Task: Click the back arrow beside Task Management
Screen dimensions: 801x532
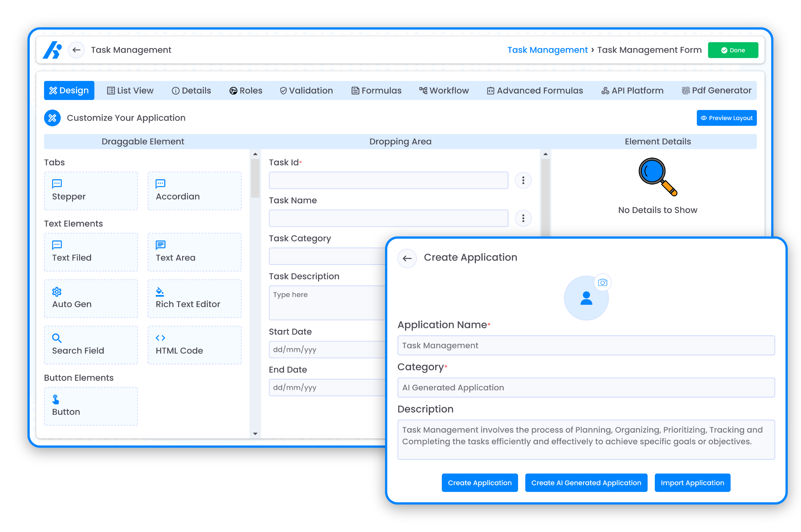Action: [76, 50]
